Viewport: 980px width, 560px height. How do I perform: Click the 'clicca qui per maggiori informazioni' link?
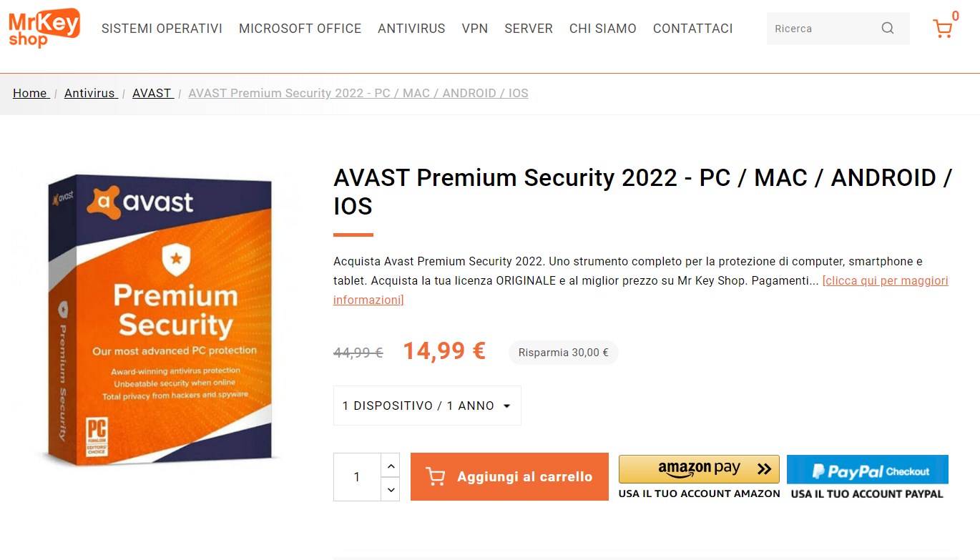pos(885,280)
